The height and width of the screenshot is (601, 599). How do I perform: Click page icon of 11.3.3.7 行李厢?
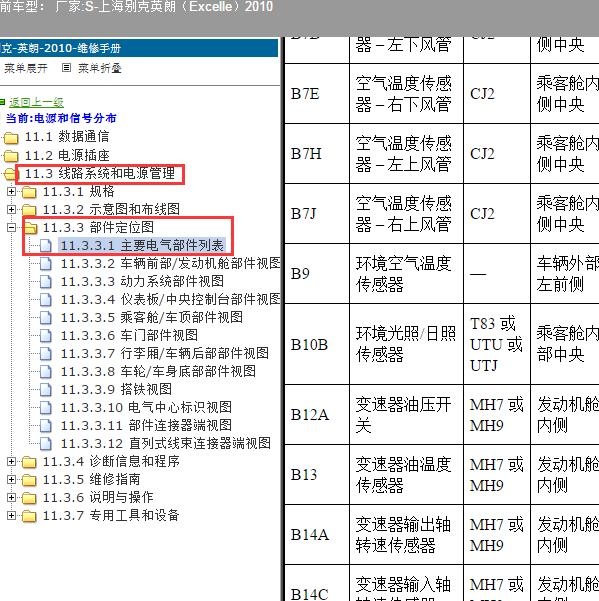pos(46,354)
